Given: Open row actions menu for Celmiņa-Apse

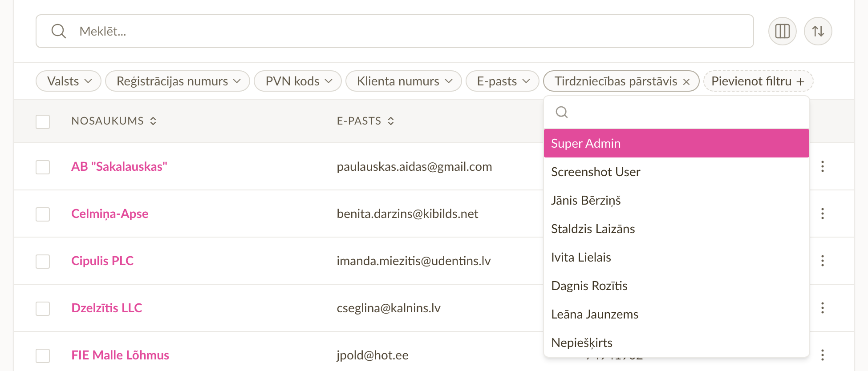Looking at the screenshot, I should click(x=822, y=214).
